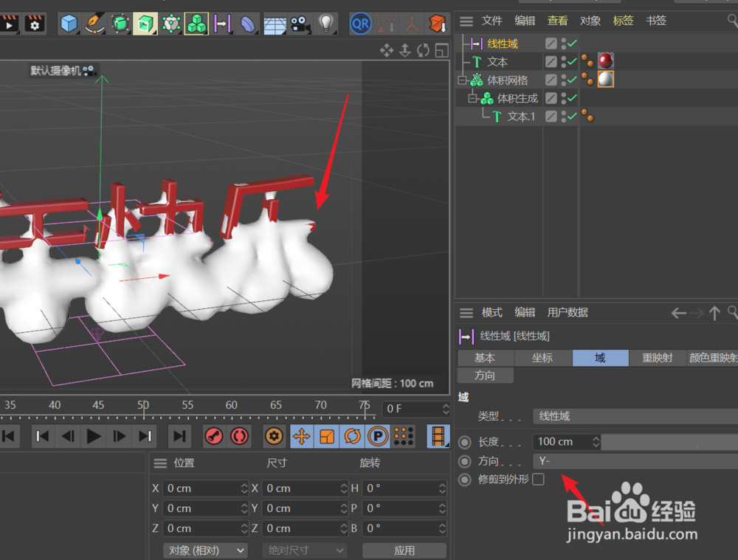The image size is (738, 560).
Task: Adjust the 0 F frame field stepper
Action: [446, 409]
